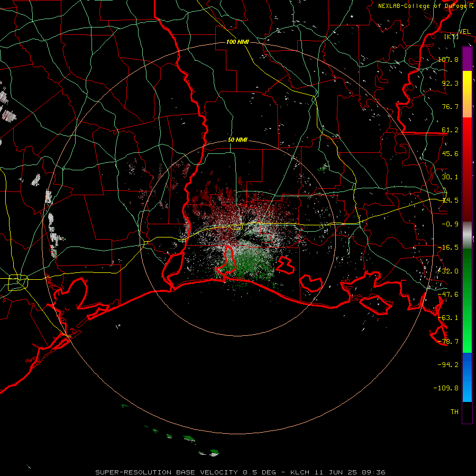Click the 76.7 velocity label
476x476 pixels.
[450, 106]
